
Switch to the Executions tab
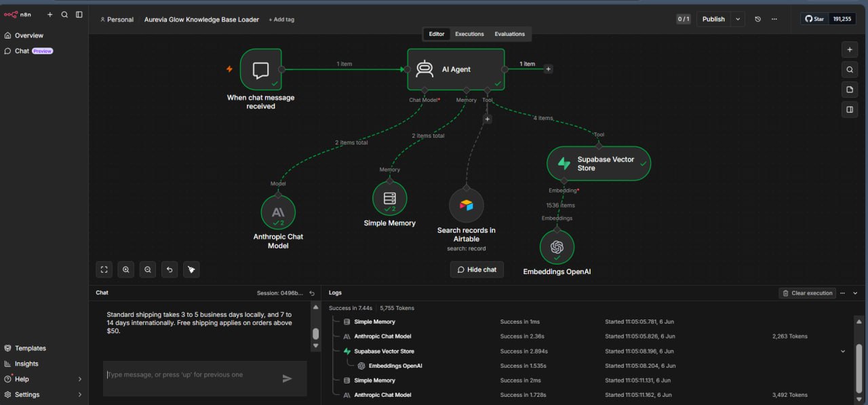[x=469, y=34]
